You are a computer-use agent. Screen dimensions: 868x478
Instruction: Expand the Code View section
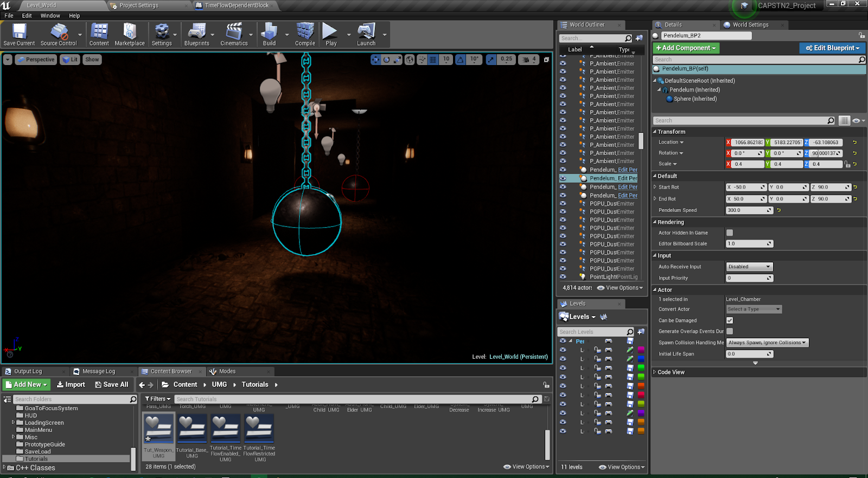pyautogui.click(x=671, y=372)
